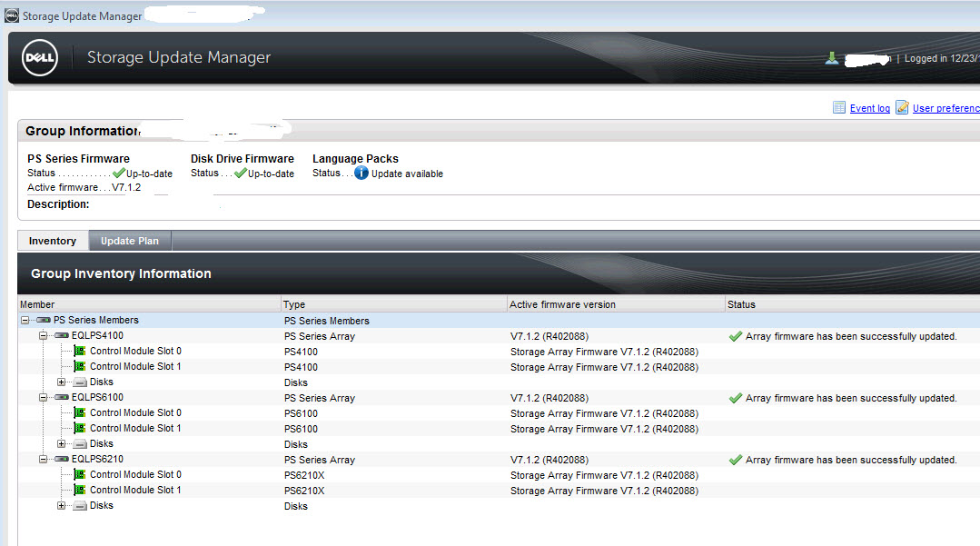This screenshot has width=980, height=546.
Task: Click the 'Logged in 12/23' header text
Action: pos(941,58)
